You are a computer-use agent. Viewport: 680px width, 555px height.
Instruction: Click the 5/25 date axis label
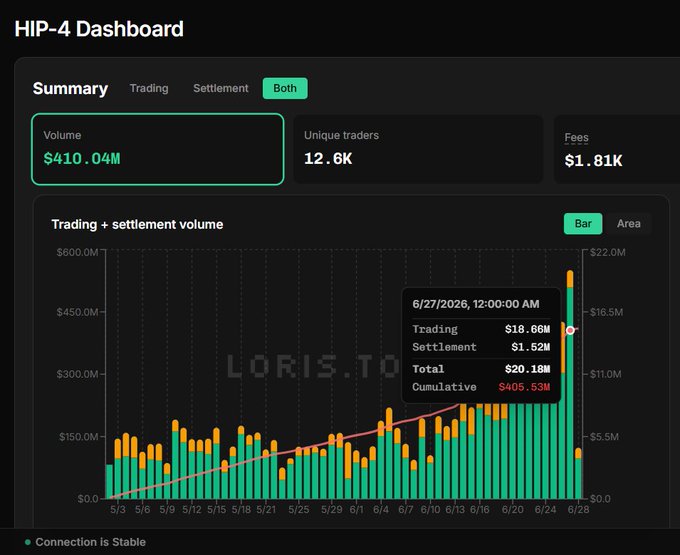(x=299, y=509)
